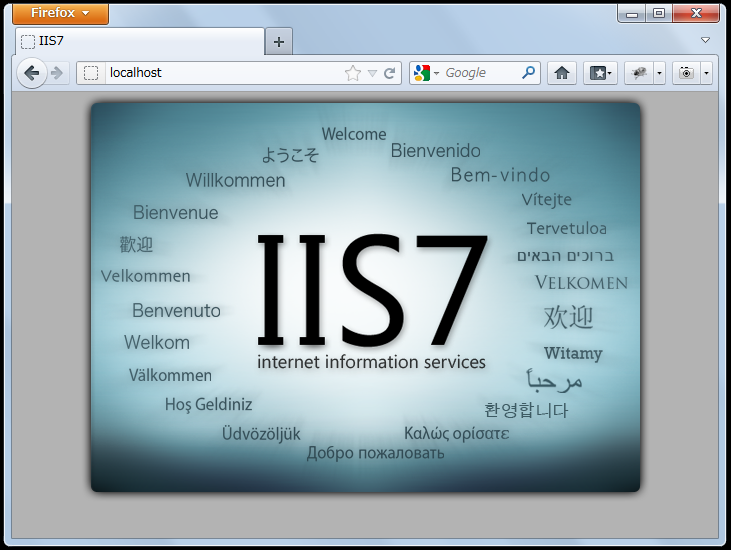
Task: Open dropdown beside the add-on icon
Action: (659, 73)
